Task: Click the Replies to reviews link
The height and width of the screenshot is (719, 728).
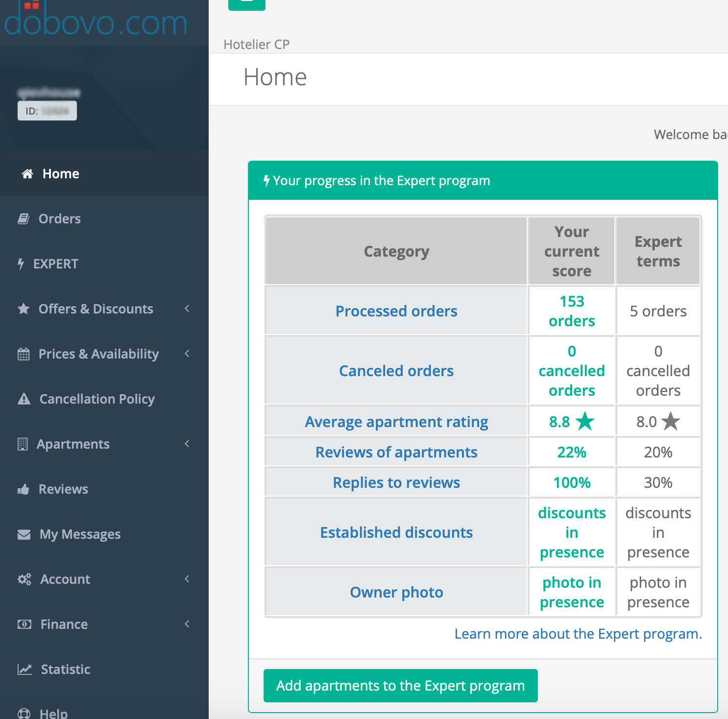Action: pyautogui.click(x=396, y=482)
